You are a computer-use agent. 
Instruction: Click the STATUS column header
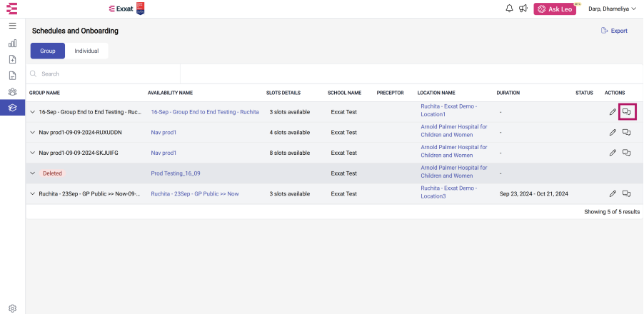click(x=584, y=93)
